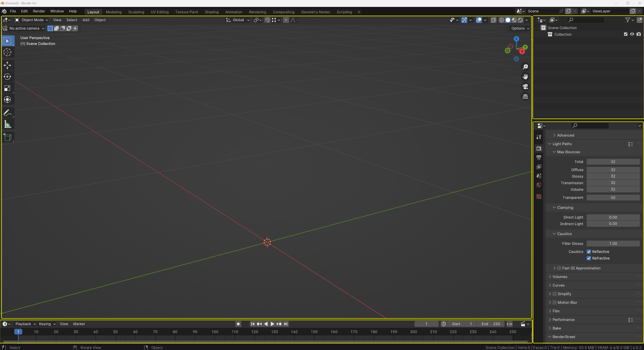The height and width of the screenshot is (350, 644).
Task: Switch to wireframe viewport shading
Action: 502,20
